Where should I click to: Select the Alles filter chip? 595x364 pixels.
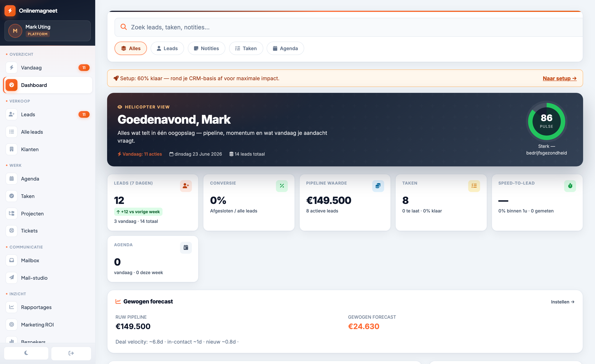[x=131, y=48]
